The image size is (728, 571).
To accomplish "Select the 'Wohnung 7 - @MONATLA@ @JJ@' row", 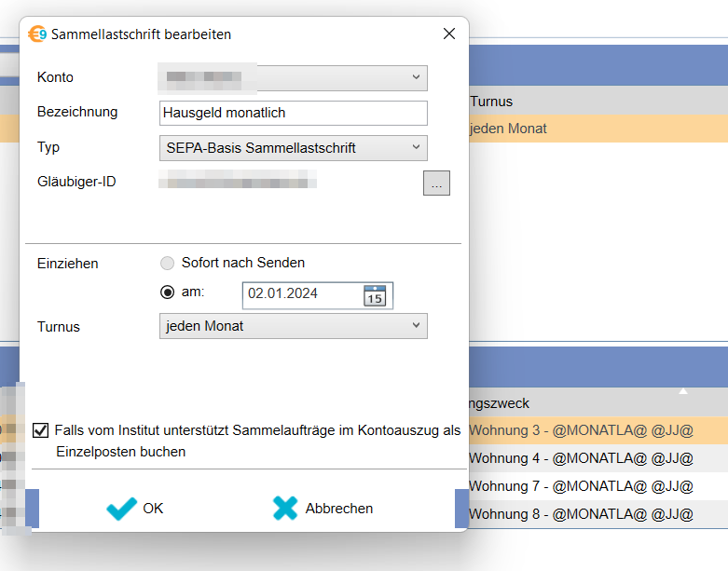I will coord(598,486).
